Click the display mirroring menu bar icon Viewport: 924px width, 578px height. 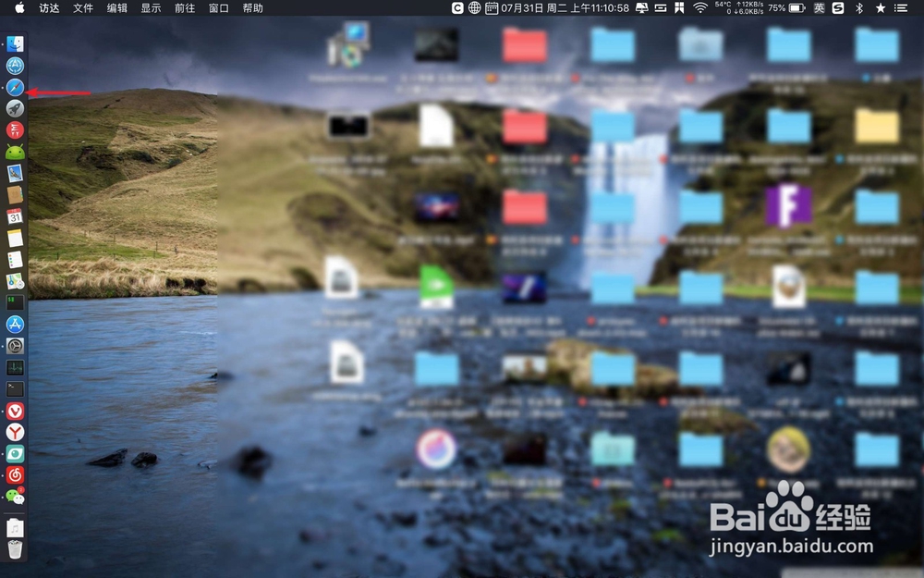click(642, 7)
